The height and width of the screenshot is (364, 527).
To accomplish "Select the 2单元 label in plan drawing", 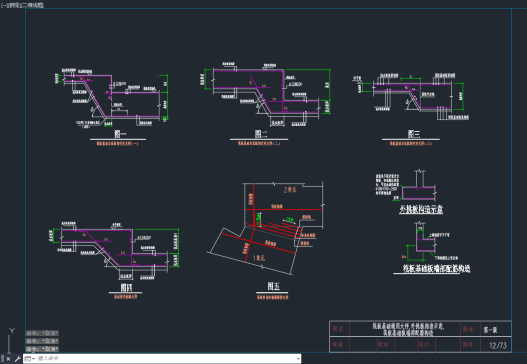I will click(290, 190).
